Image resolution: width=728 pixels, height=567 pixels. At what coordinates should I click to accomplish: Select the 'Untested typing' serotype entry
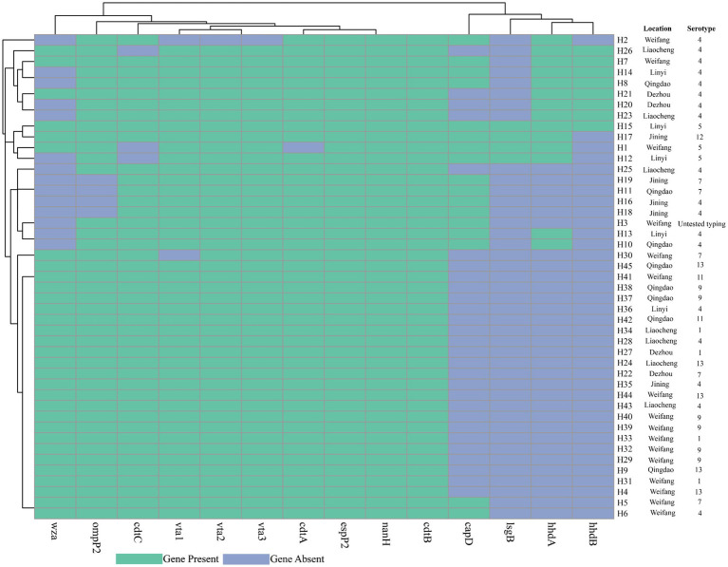pos(701,224)
